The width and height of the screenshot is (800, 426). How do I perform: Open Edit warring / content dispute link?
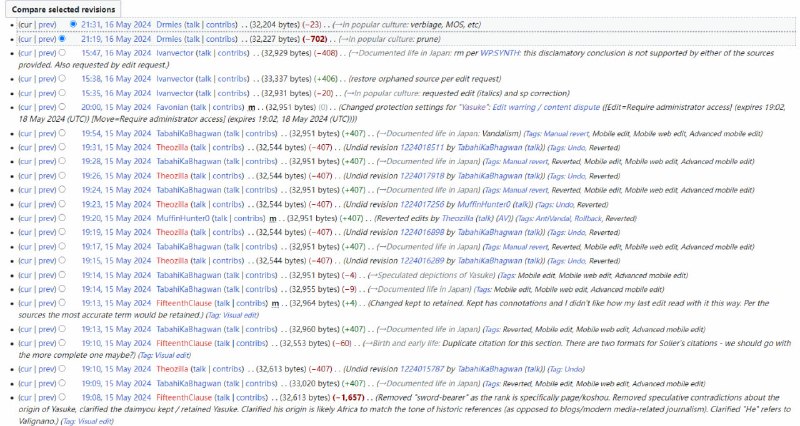click(x=546, y=107)
